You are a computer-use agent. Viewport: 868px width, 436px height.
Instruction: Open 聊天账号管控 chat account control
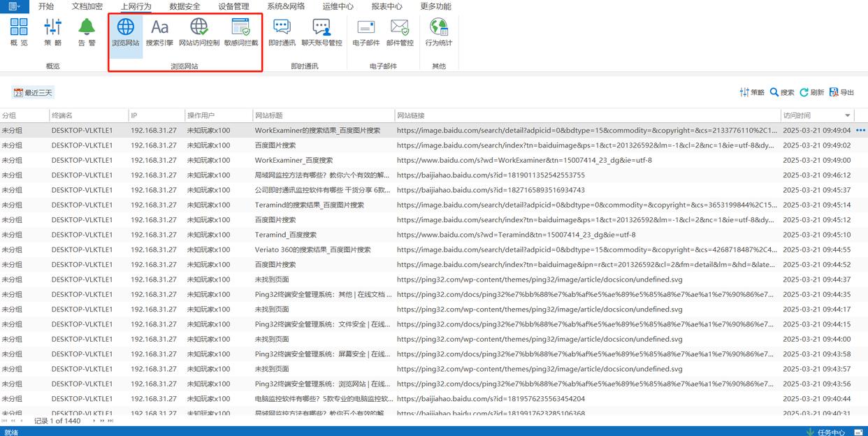click(321, 32)
